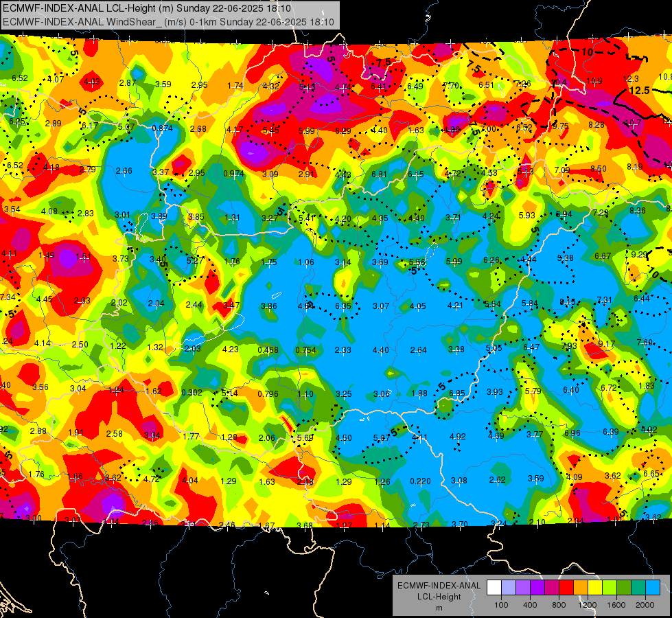Click the wind shear value 2.58

click(x=115, y=433)
